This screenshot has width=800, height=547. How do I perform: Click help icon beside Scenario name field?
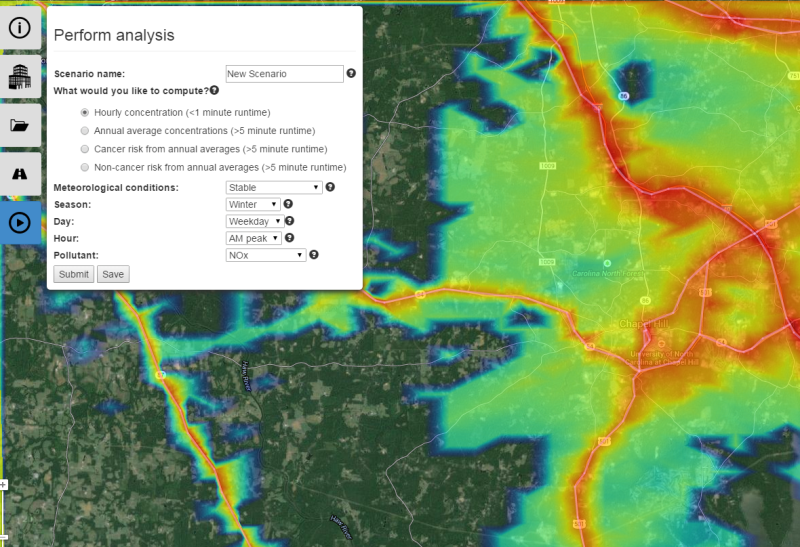(351, 74)
